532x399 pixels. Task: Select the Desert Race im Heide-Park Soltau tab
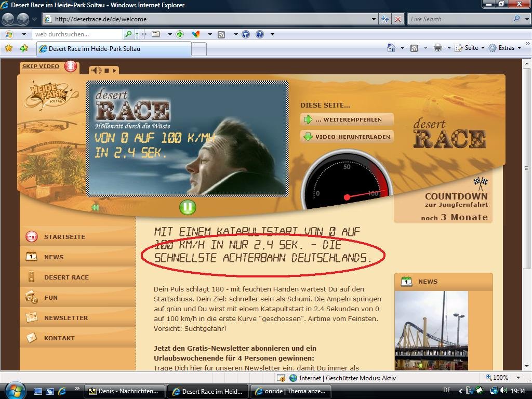(x=114, y=48)
